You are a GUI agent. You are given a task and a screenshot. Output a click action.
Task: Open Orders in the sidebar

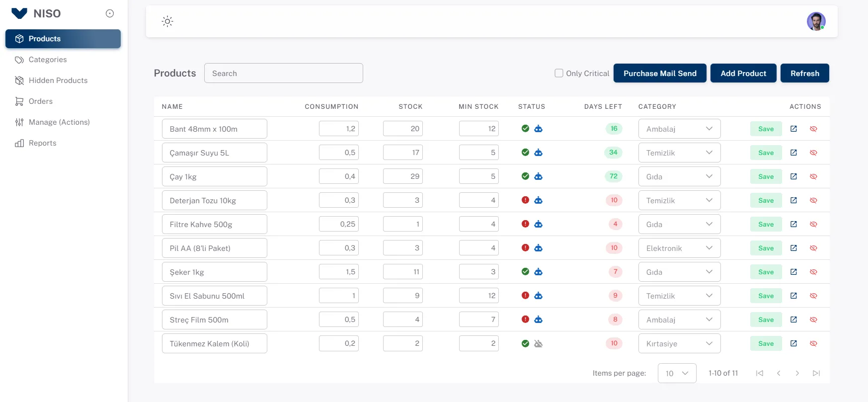(x=63, y=101)
